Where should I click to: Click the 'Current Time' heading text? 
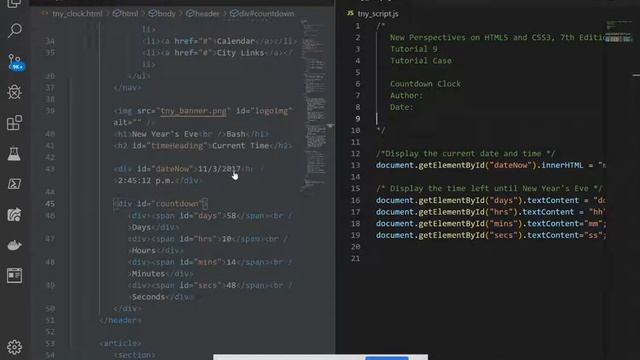[x=240, y=146]
